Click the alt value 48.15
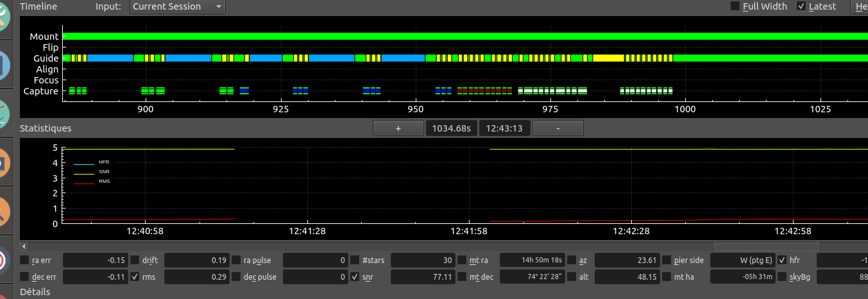Image resolution: width=868 pixels, height=299 pixels. [x=627, y=277]
